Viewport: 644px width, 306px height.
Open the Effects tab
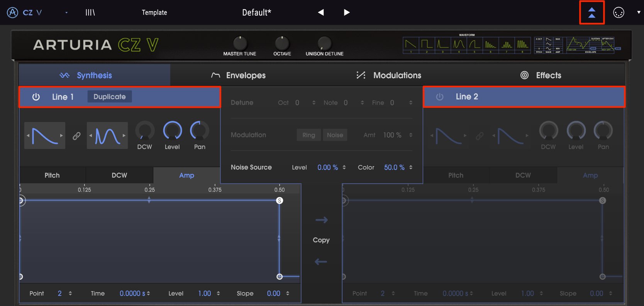pyautogui.click(x=541, y=75)
